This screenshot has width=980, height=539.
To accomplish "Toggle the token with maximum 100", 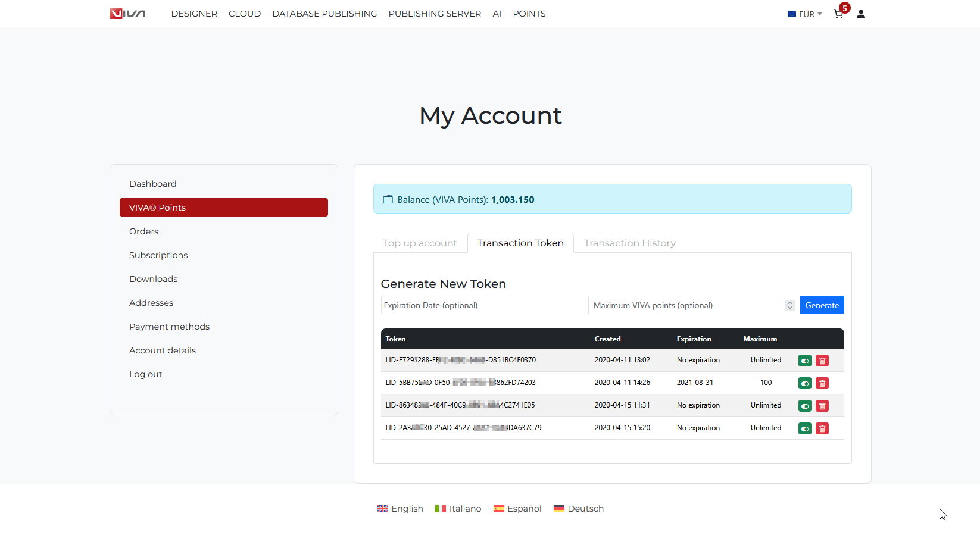I will click(x=805, y=383).
